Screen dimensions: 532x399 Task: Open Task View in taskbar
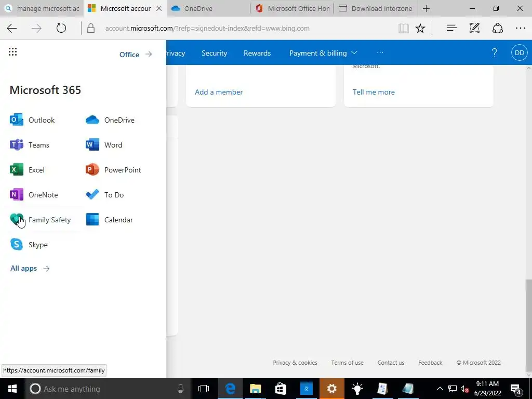coord(204,389)
